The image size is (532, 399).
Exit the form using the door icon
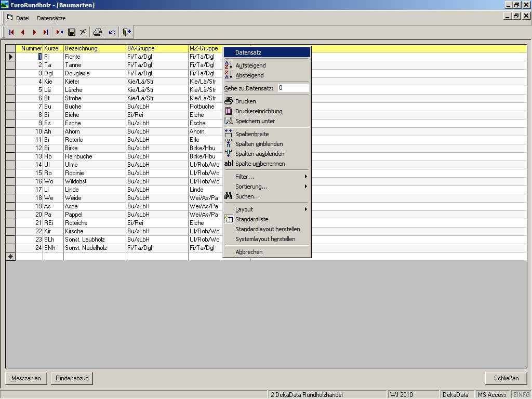coord(127,32)
